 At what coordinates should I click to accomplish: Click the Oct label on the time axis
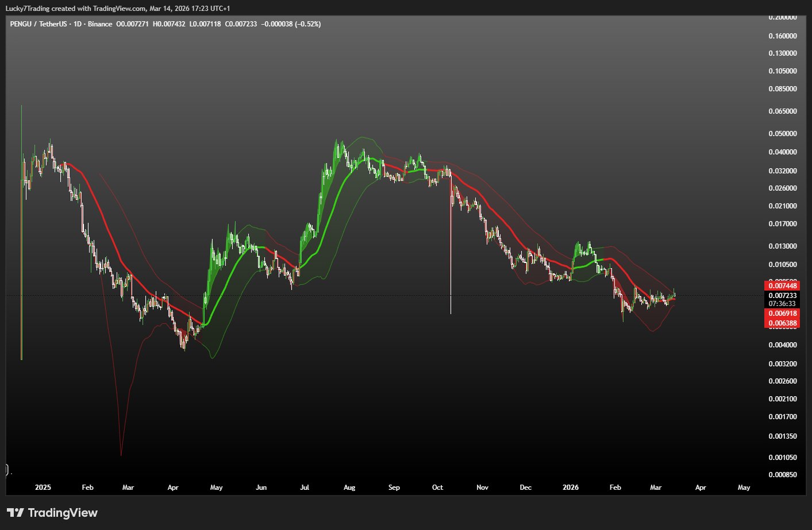pyautogui.click(x=437, y=488)
